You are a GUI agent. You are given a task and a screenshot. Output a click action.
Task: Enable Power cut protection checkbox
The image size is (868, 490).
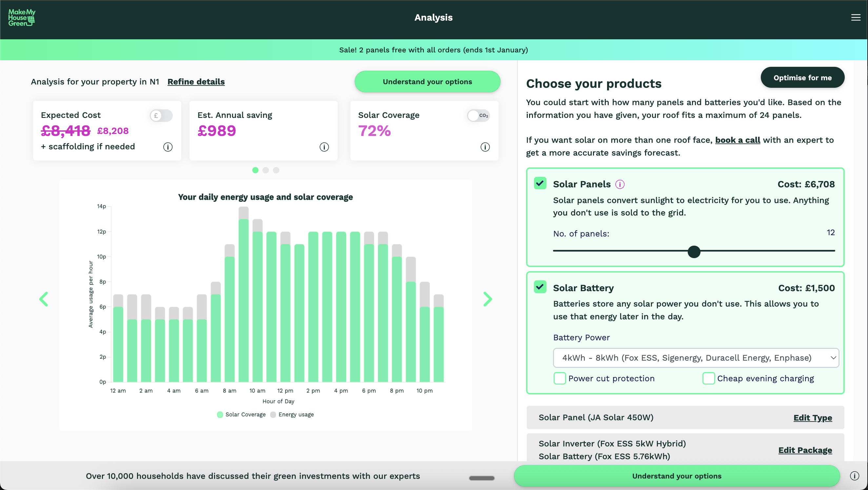point(559,378)
